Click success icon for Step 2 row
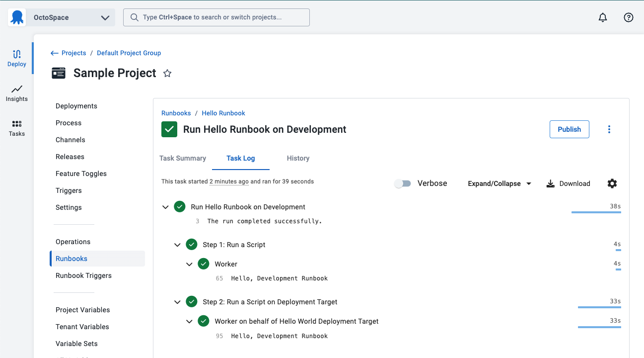This screenshot has height=358, width=644. (192, 302)
